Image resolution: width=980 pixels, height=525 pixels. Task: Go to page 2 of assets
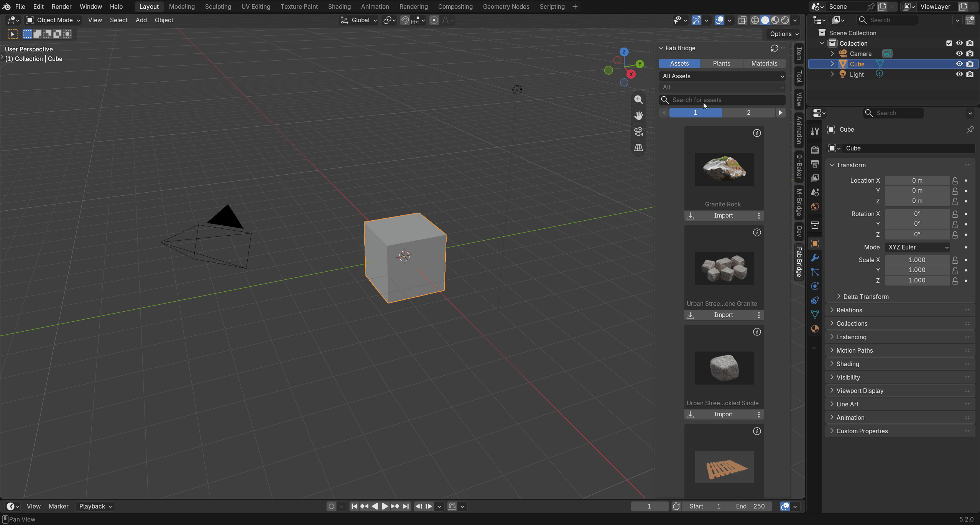[748, 113]
